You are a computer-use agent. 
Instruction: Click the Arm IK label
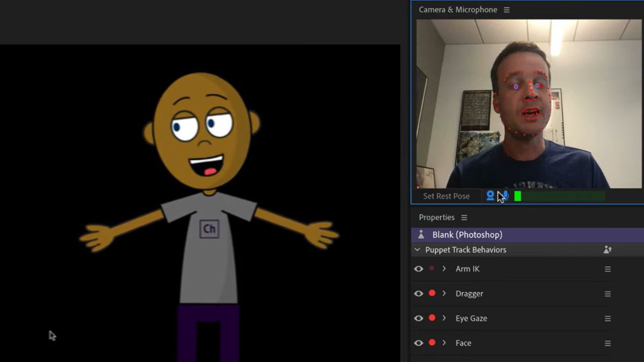467,269
